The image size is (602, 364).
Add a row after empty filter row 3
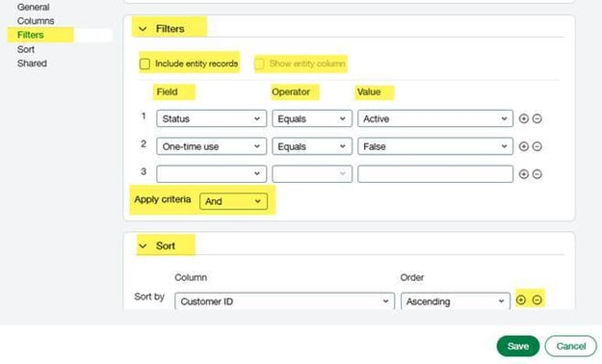pos(524,174)
